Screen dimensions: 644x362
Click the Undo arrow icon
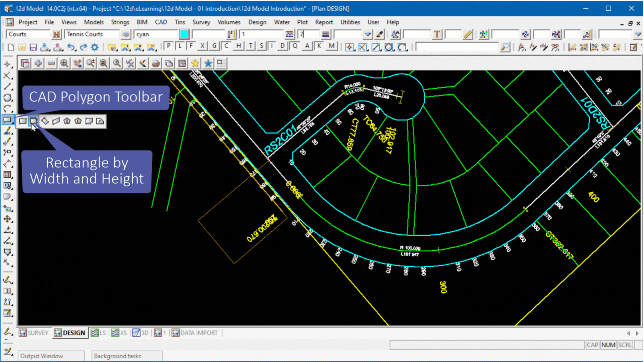(x=71, y=47)
